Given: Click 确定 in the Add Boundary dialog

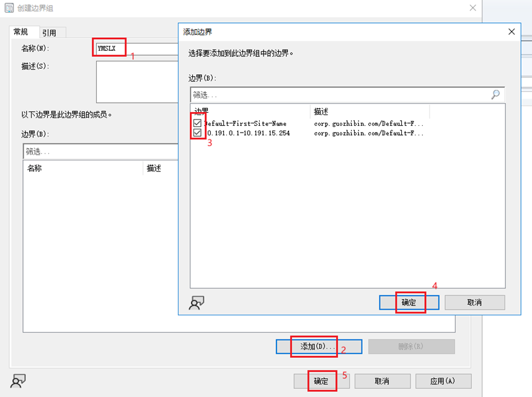Looking at the screenshot, I should [x=409, y=302].
